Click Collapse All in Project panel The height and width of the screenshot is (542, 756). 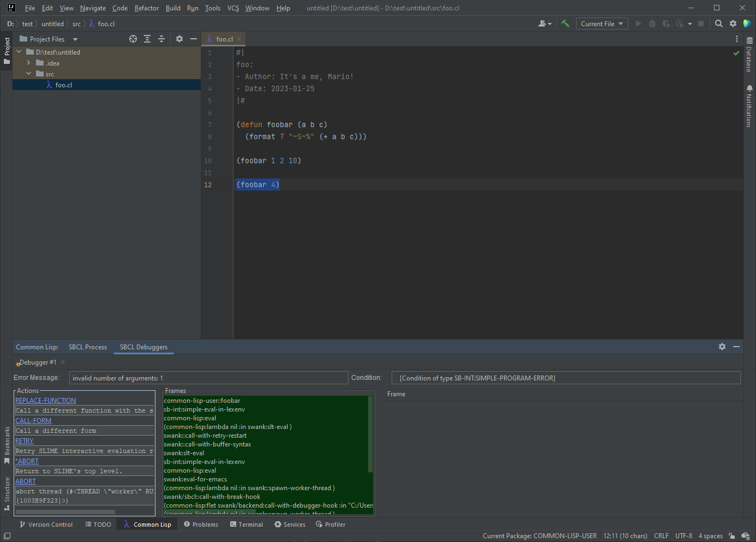click(x=161, y=39)
